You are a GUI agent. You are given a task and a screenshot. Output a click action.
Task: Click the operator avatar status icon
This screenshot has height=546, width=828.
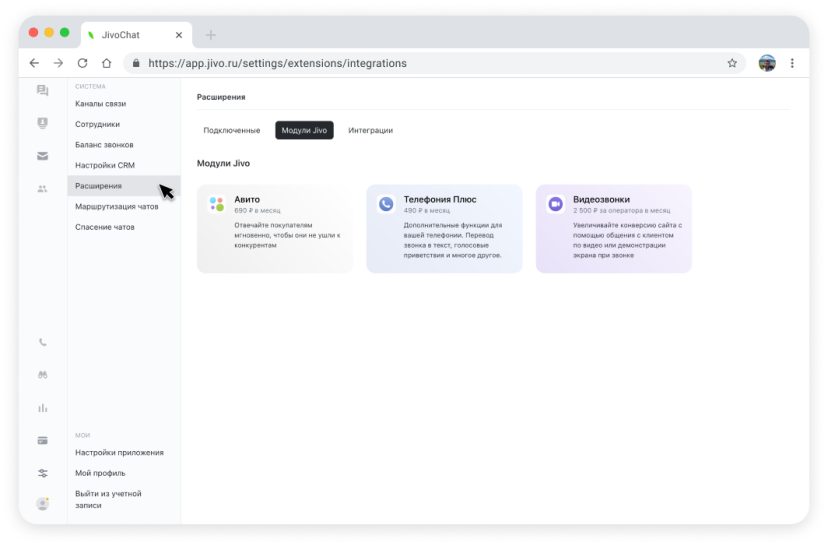pos(42,504)
